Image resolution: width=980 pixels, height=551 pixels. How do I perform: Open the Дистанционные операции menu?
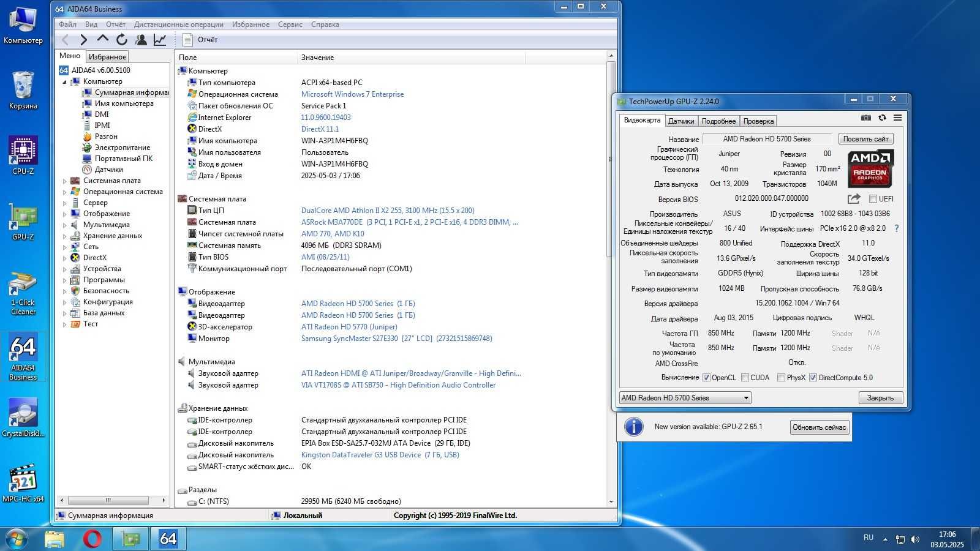click(178, 24)
